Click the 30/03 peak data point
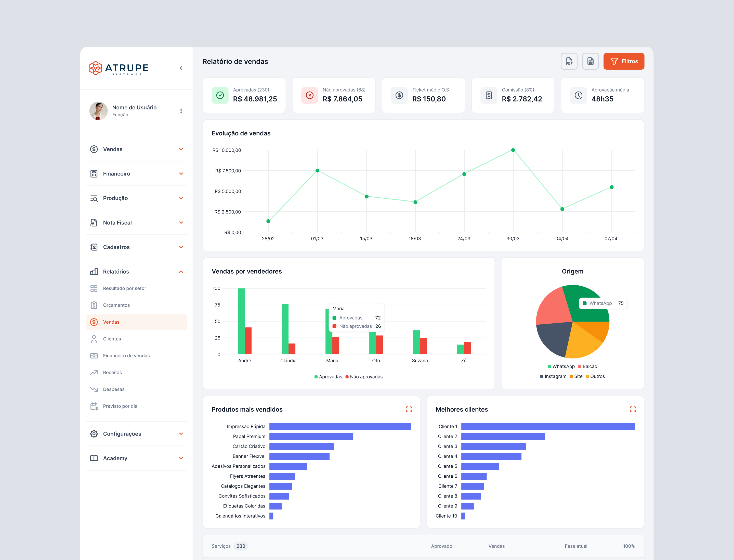 tap(513, 150)
